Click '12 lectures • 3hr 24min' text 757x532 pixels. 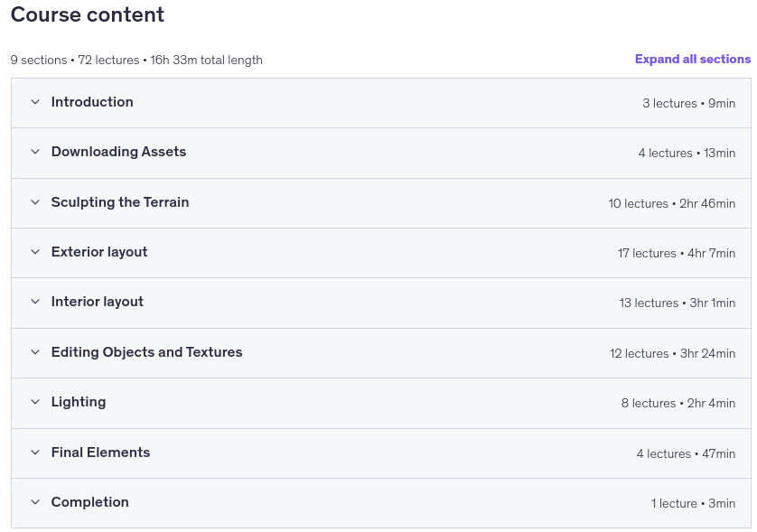click(x=672, y=354)
